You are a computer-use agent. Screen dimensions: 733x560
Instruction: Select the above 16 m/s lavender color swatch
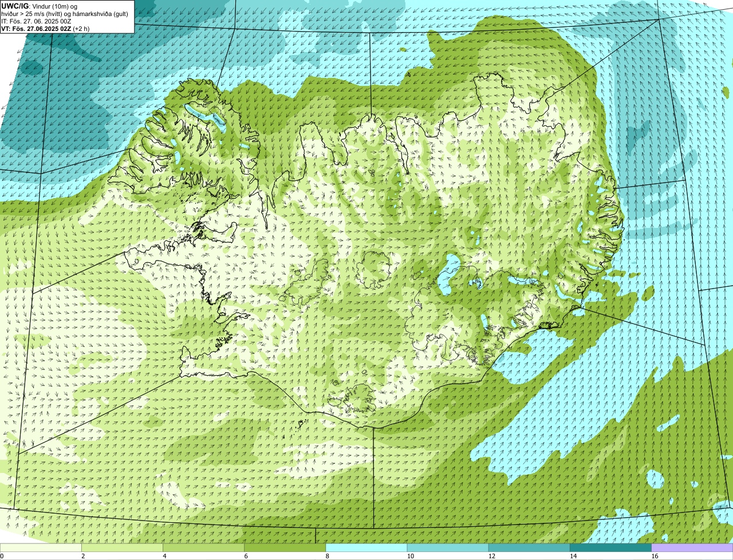click(x=692, y=547)
